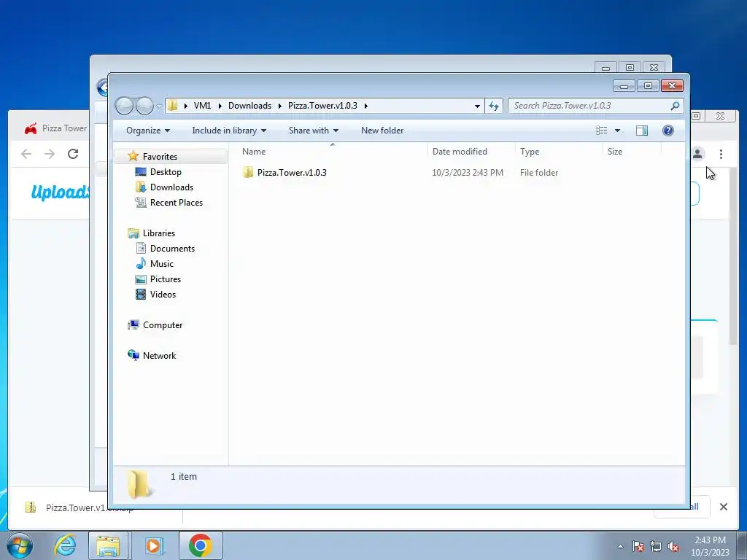Toggle the preview pane
The width and height of the screenshot is (747, 560).
pos(642,131)
